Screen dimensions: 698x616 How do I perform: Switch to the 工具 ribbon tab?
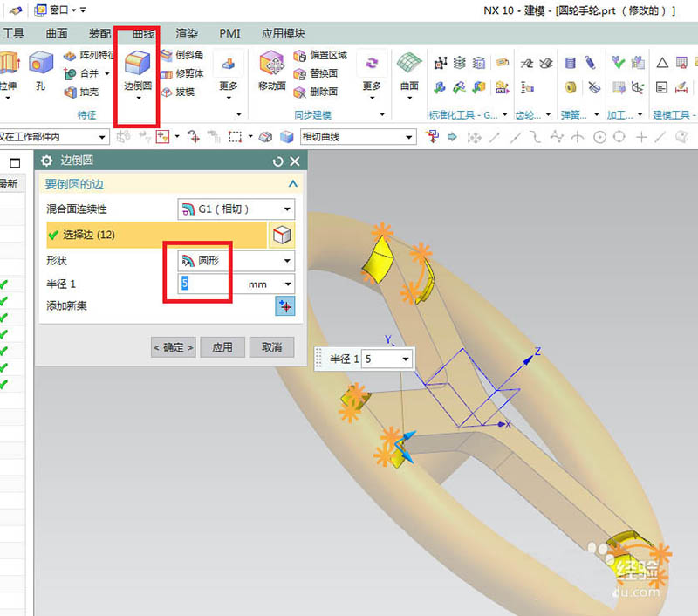click(13, 33)
